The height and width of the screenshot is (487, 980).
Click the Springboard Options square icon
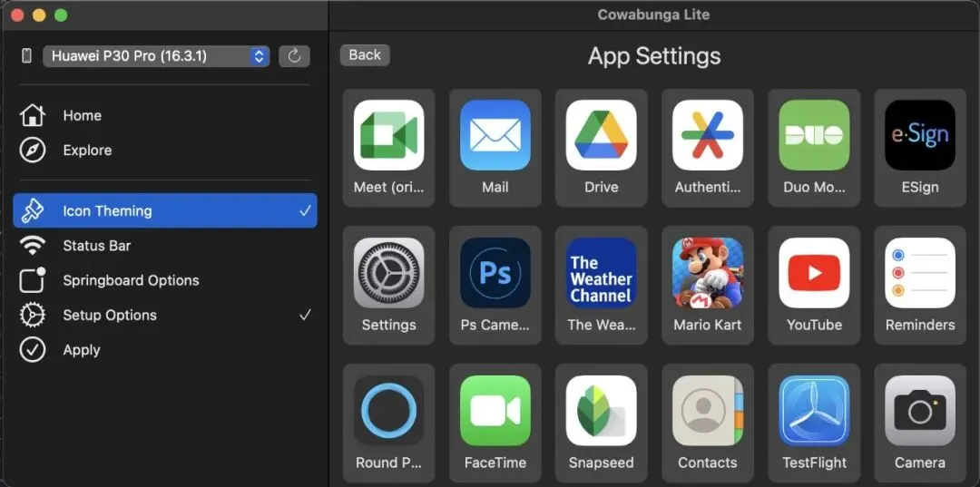tap(33, 280)
